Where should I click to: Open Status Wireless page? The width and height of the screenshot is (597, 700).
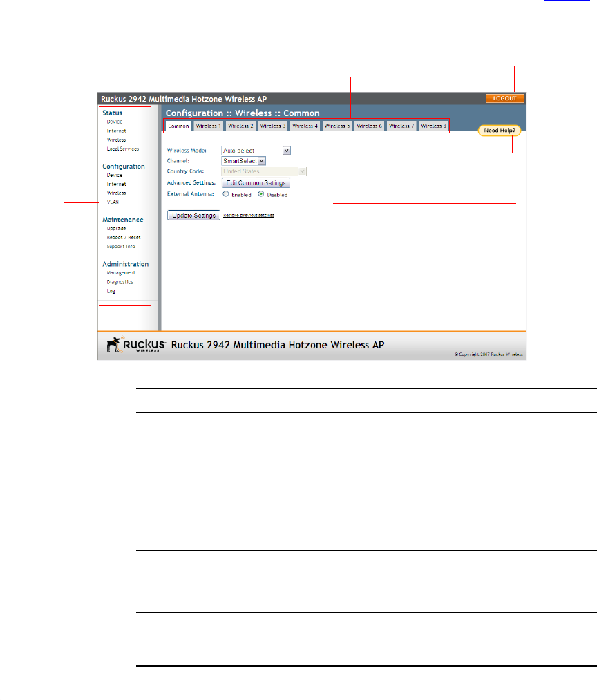point(116,140)
